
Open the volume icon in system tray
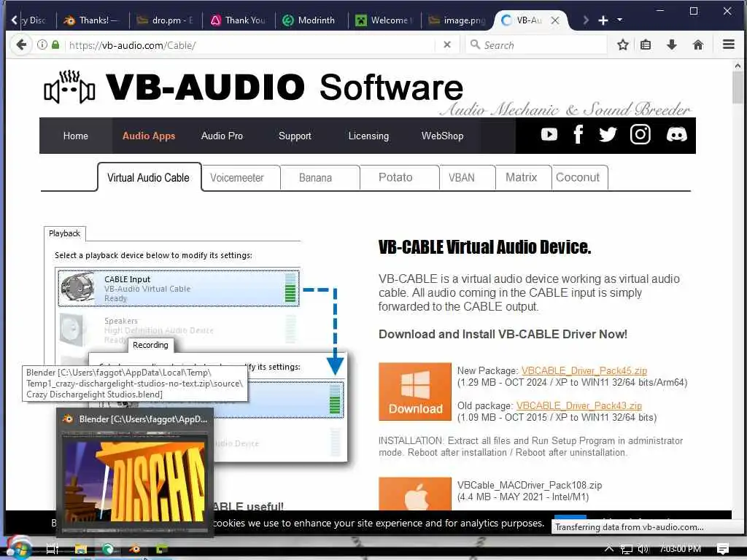click(643, 549)
